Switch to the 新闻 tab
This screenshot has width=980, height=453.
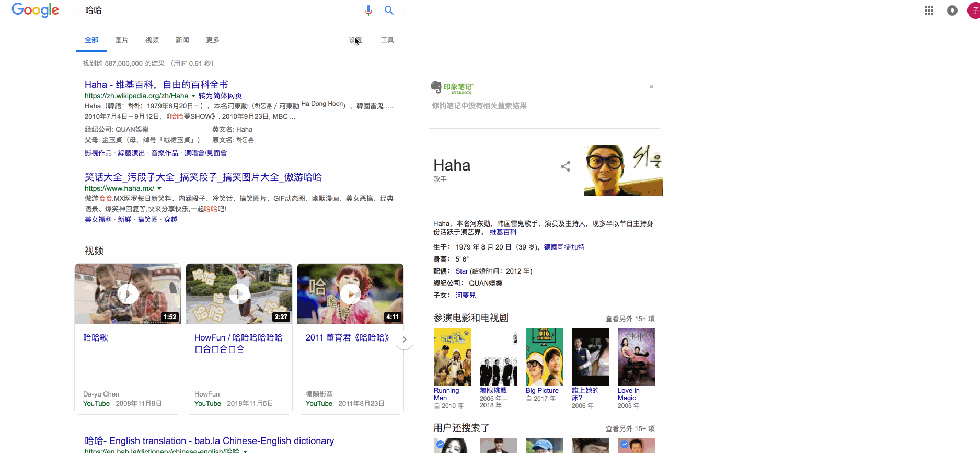click(x=182, y=40)
